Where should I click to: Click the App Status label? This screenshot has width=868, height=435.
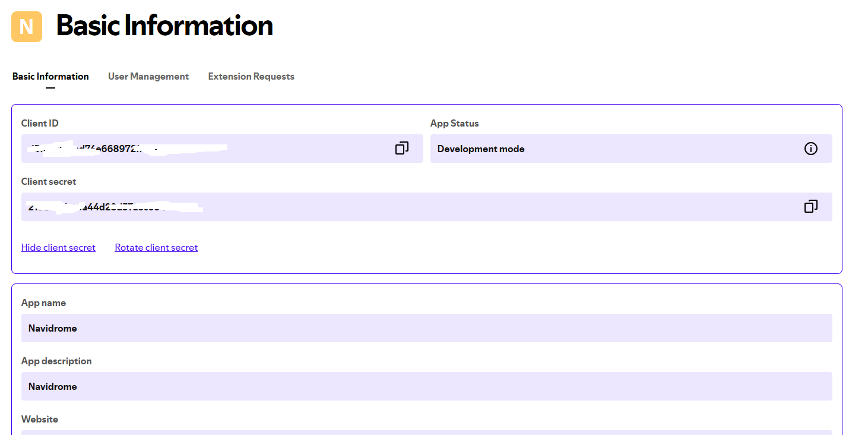pos(454,124)
